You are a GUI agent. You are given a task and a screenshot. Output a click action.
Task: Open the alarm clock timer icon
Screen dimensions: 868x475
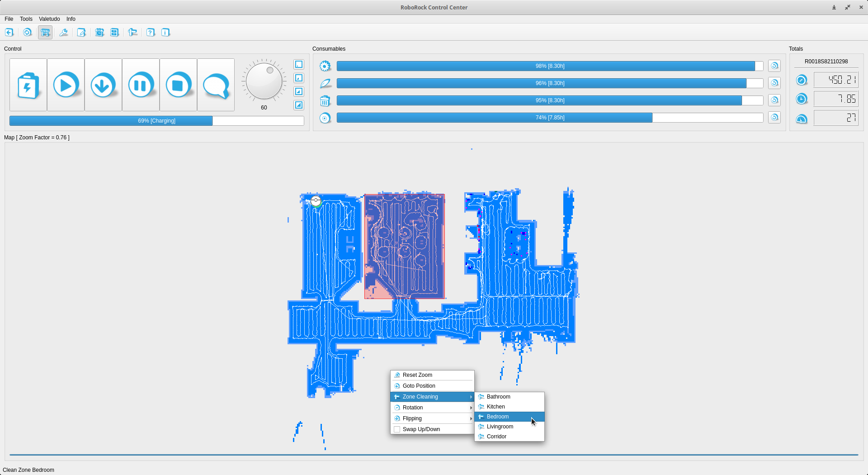click(x=99, y=32)
